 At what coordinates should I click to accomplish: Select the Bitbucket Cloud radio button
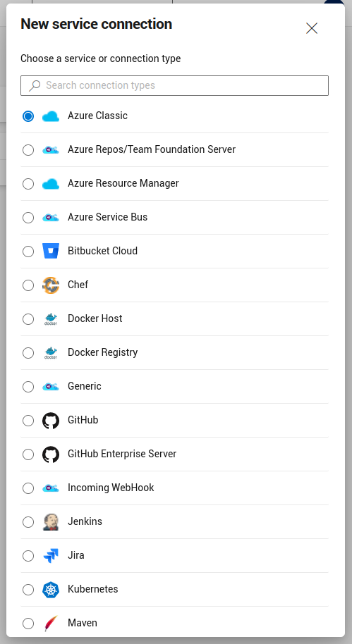pos(28,252)
